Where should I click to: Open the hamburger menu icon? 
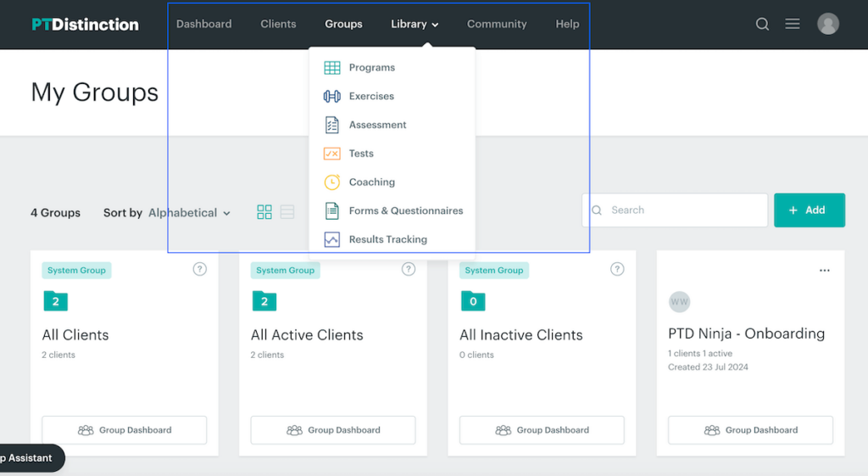[x=793, y=24]
